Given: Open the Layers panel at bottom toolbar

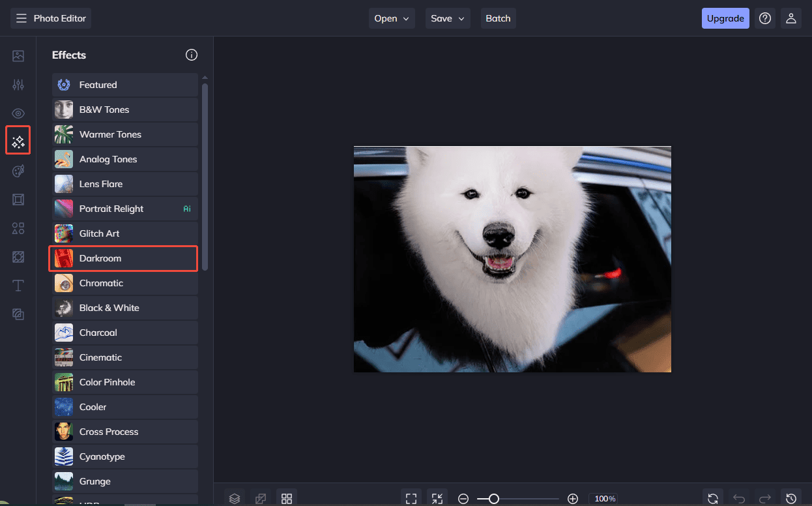Looking at the screenshot, I should point(235,498).
